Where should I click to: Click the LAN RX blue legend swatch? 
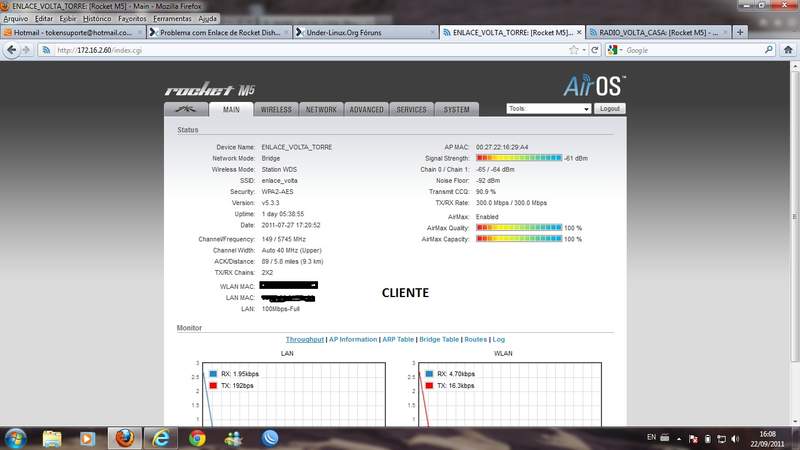(x=213, y=374)
